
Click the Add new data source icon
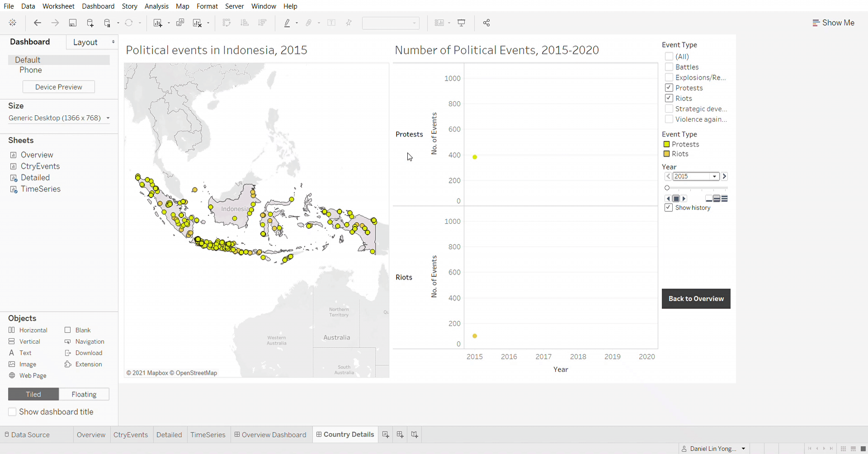(x=90, y=23)
